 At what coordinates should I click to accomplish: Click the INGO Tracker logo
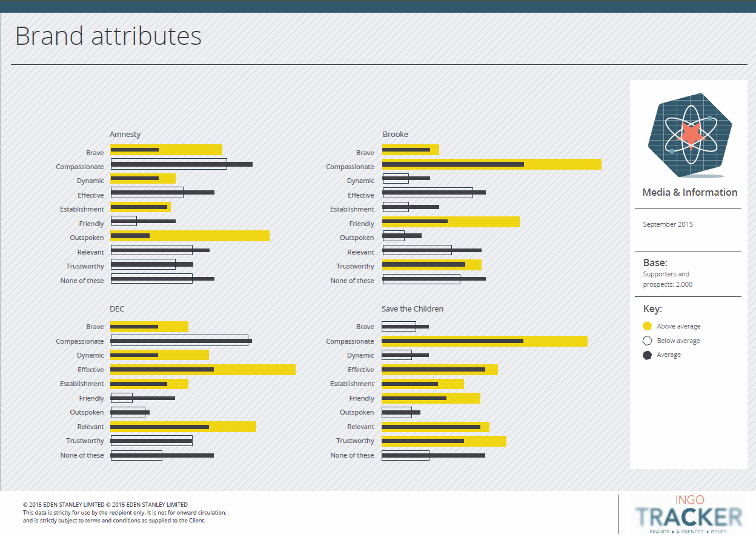coord(689,514)
